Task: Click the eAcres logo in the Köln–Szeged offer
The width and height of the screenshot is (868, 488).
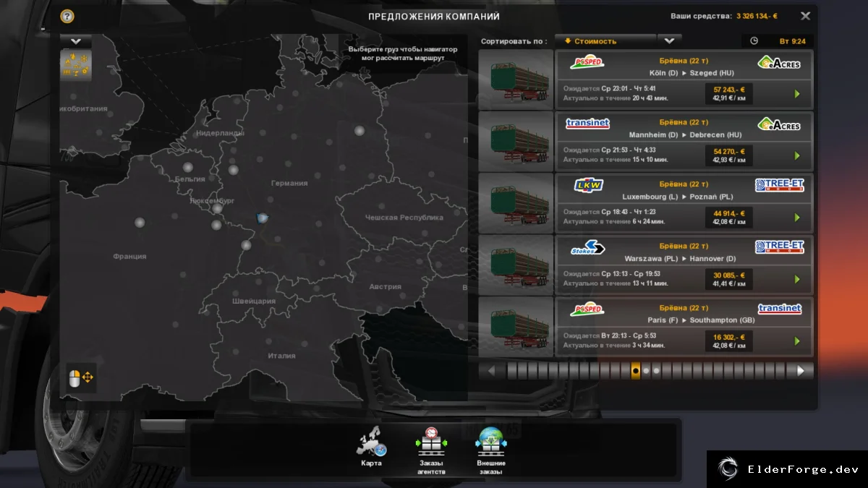Action: point(779,62)
